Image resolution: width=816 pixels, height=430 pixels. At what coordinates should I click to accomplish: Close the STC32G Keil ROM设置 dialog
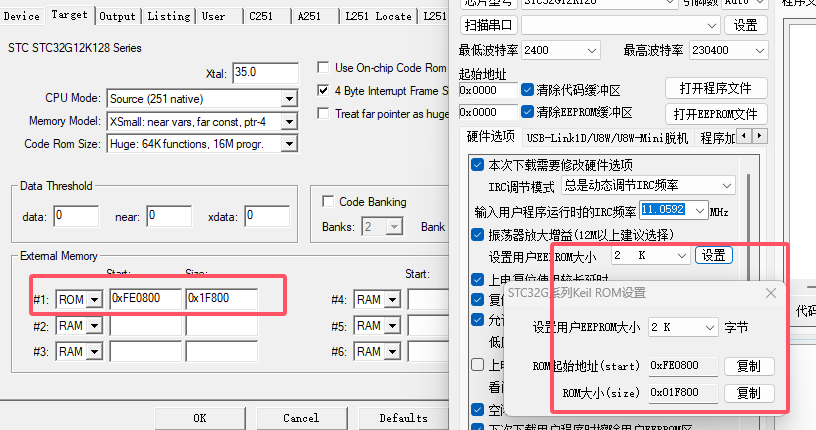771,293
